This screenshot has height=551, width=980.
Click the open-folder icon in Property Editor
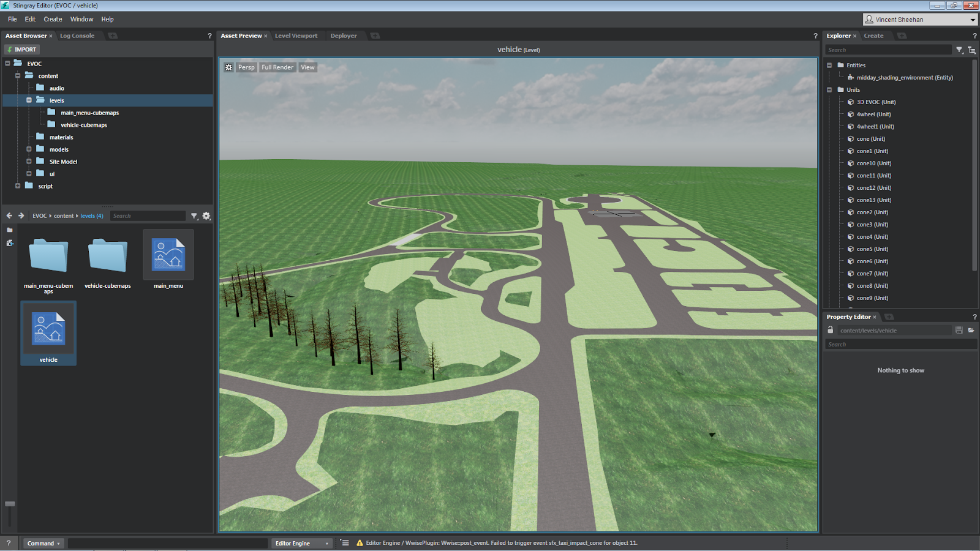coord(971,330)
